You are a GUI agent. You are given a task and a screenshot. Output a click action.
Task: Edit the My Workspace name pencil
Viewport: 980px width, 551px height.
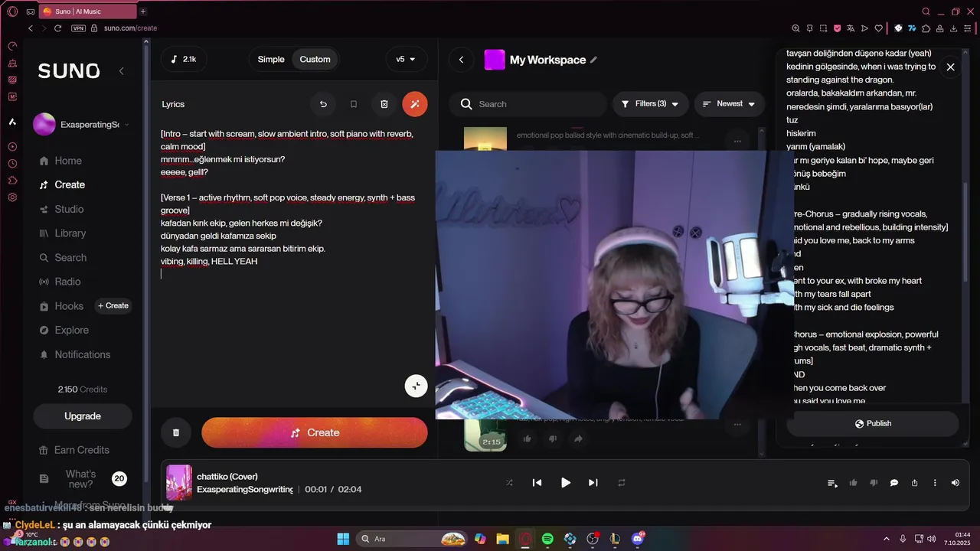[593, 60]
